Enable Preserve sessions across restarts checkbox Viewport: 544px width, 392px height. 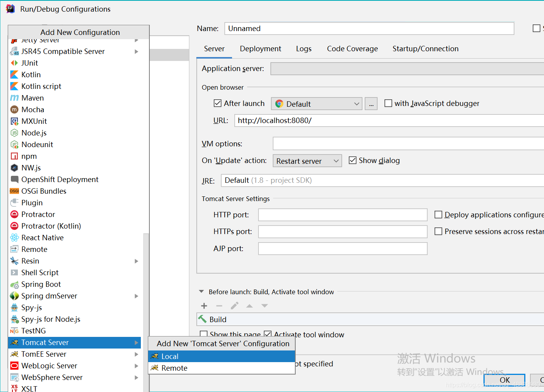point(438,231)
